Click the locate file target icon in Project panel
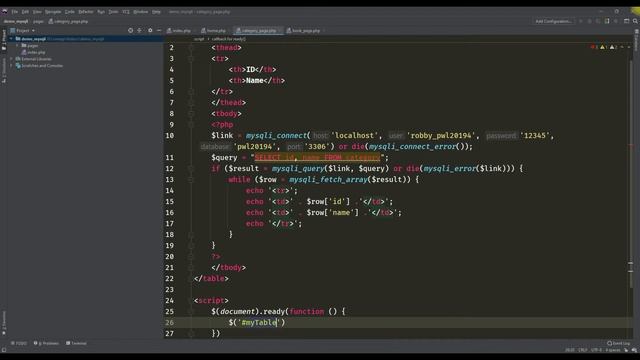The height and width of the screenshot is (360, 640). (x=131, y=31)
